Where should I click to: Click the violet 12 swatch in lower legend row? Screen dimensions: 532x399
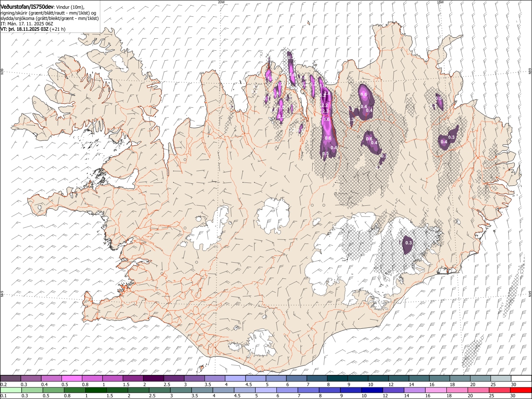[393, 390]
